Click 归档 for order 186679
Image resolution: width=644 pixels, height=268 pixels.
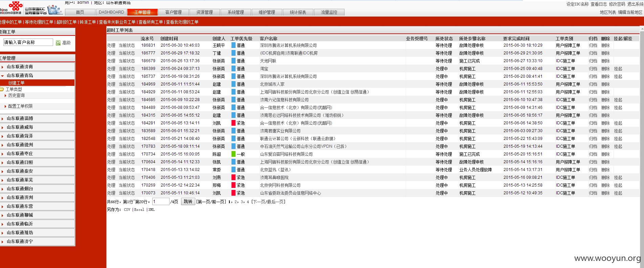[593, 61]
